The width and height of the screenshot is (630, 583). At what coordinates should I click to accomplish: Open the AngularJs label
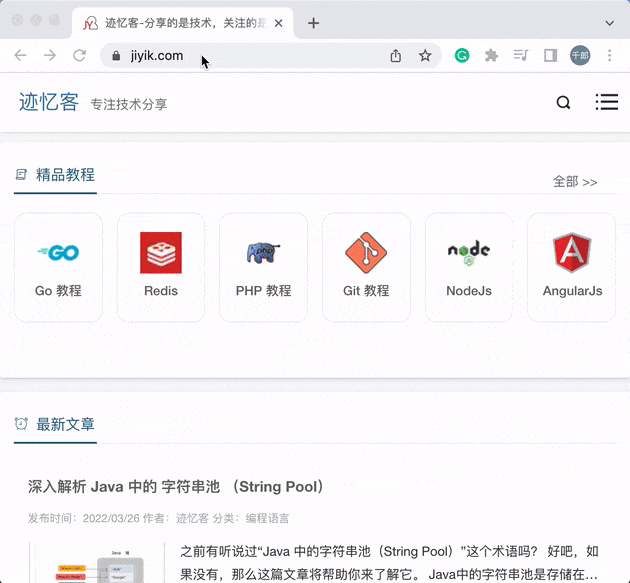572,290
